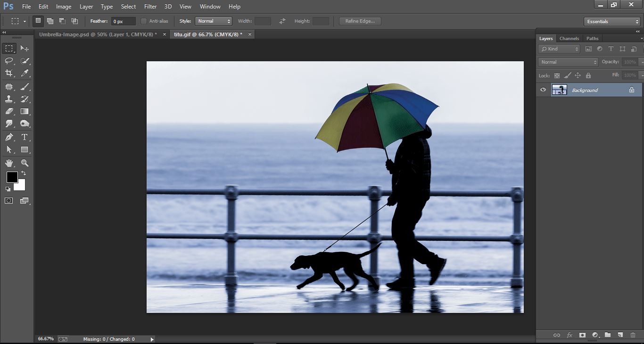Image resolution: width=644 pixels, height=344 pixels.
Task: Click the Refine Edge button
Action: pyautogui.click(x=360, y=21)
